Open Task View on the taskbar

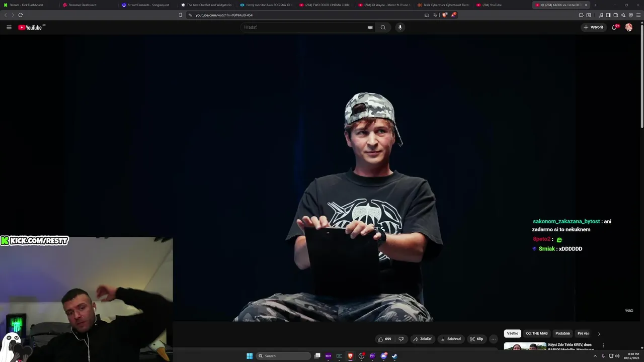[x=317, y=356]
